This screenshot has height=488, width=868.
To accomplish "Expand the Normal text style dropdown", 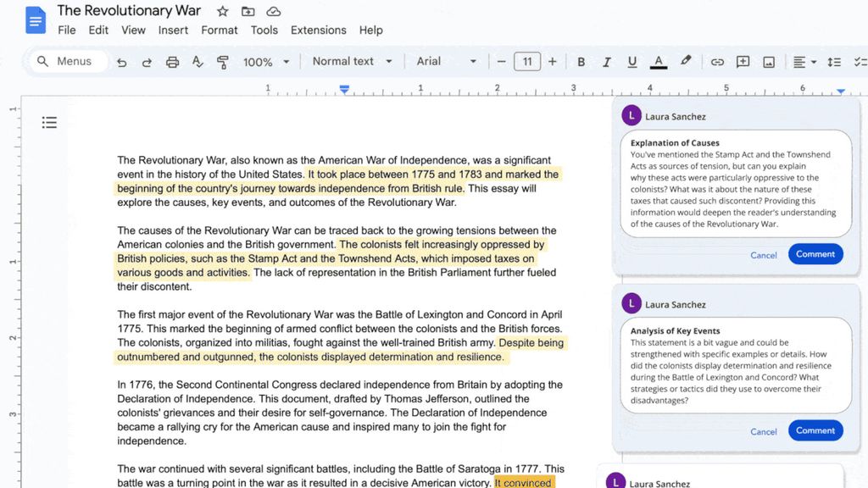I will tap(352, 61).
